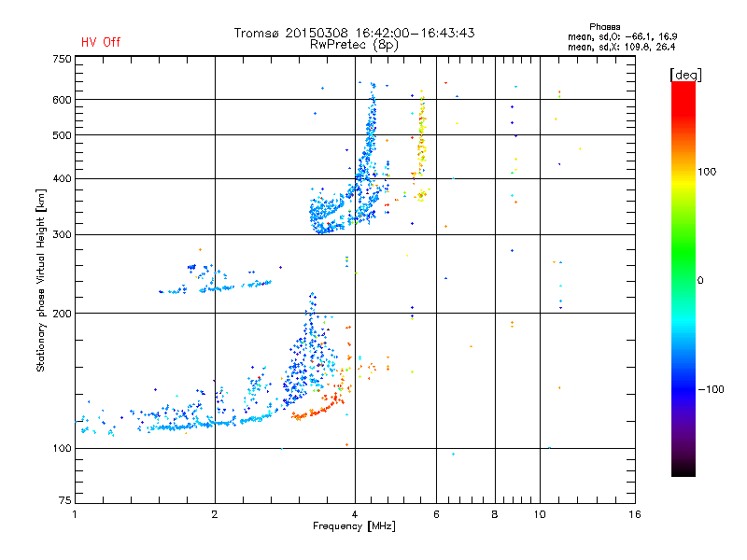Click the colorbar's black bottom end

point(684,469)
